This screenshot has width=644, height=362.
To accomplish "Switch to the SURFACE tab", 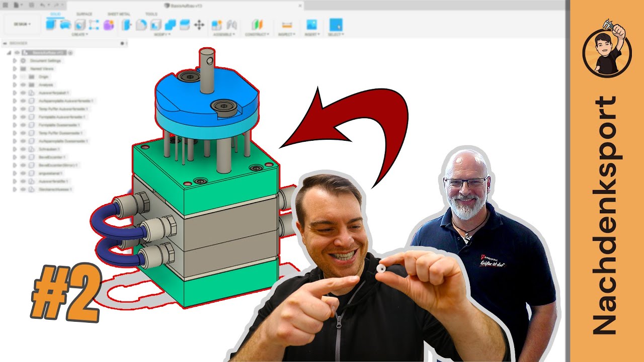I will 84,14.
